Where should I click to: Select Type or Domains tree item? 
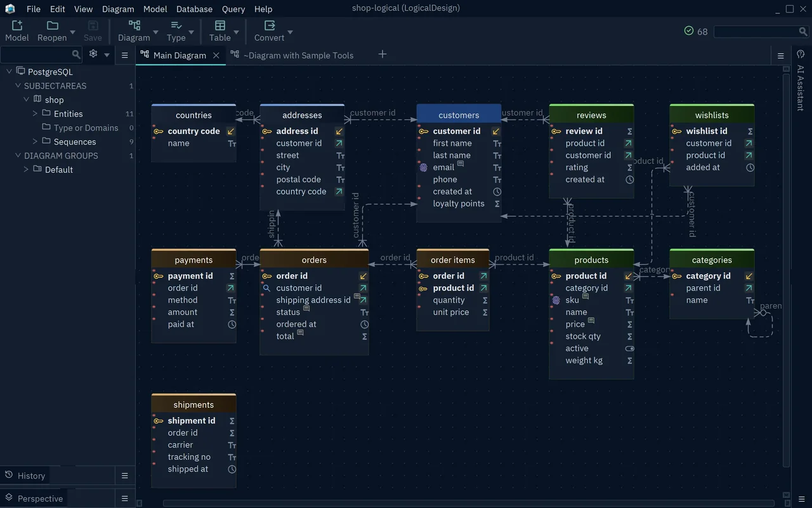tap(86, 128)
